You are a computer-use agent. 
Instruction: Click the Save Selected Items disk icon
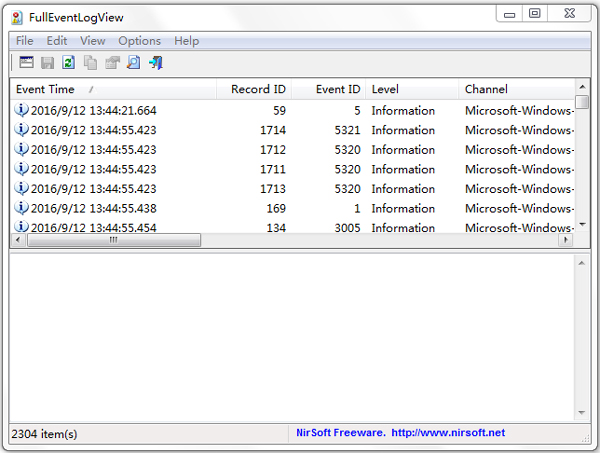47,63
